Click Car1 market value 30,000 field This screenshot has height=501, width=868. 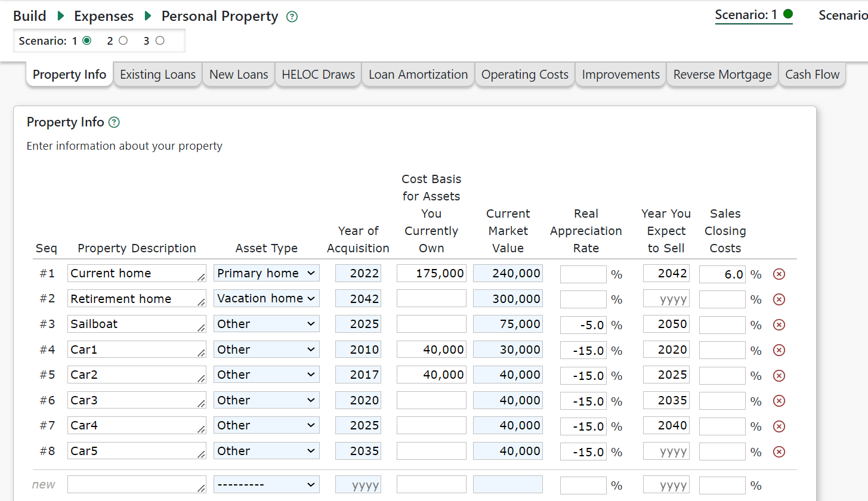(508, 350)
